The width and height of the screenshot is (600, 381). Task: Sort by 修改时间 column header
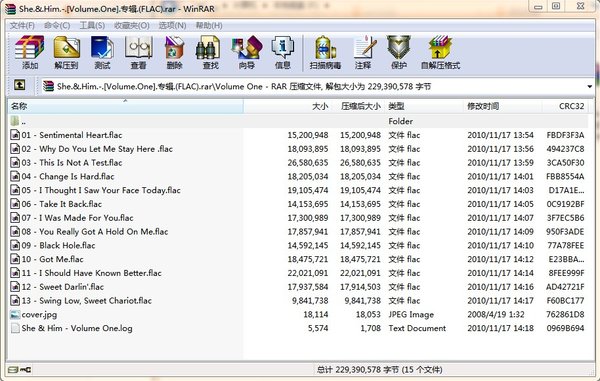[503, 106]
